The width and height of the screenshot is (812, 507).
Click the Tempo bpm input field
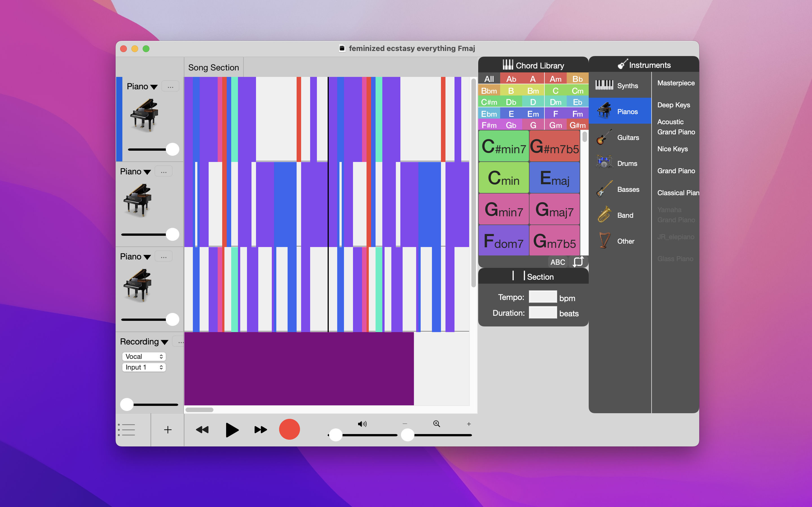542,297
